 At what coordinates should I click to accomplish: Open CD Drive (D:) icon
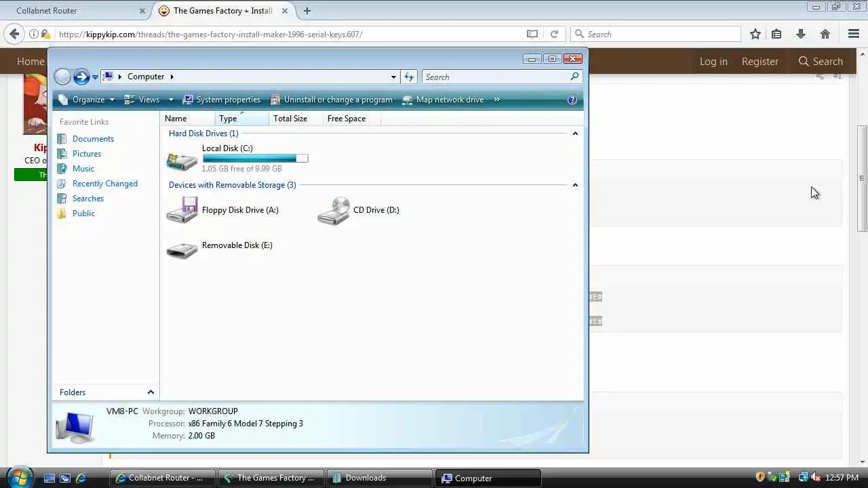click(334, 211)
